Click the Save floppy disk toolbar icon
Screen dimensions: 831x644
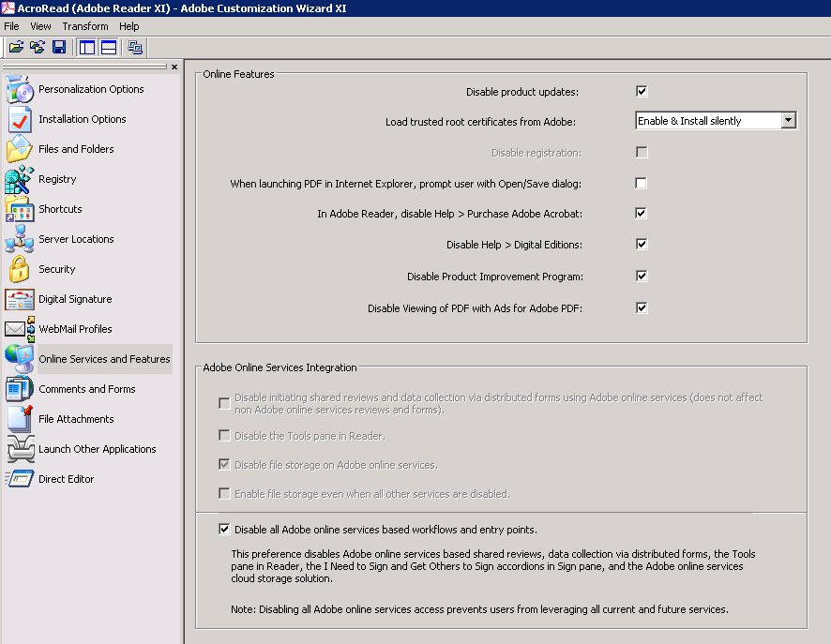(x=59, y=47)
